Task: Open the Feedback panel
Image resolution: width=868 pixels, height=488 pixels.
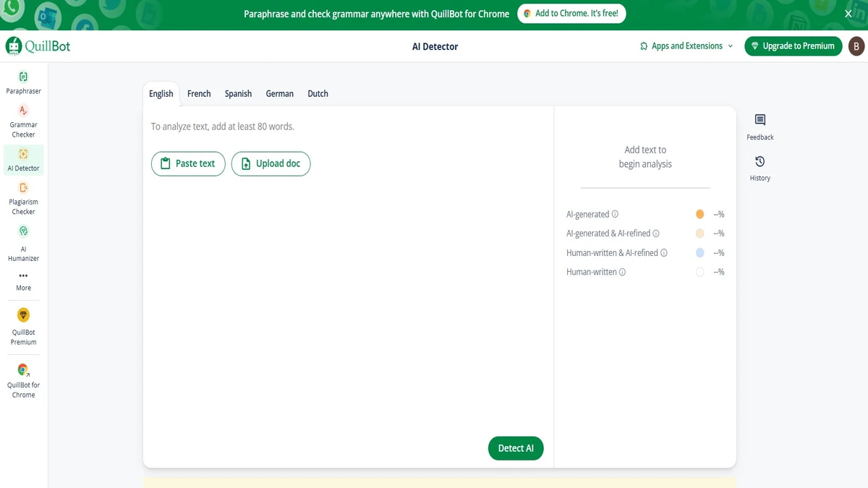Action: pos(759,127)
